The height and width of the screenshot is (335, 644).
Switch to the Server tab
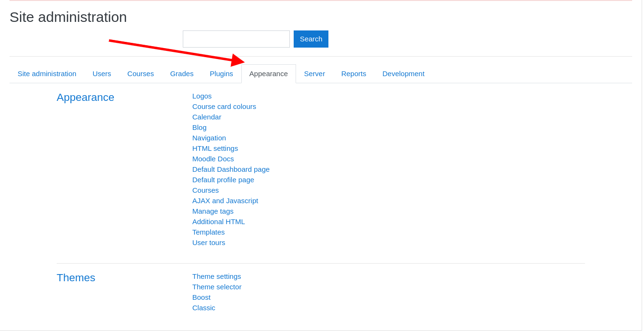click(314, 73)
